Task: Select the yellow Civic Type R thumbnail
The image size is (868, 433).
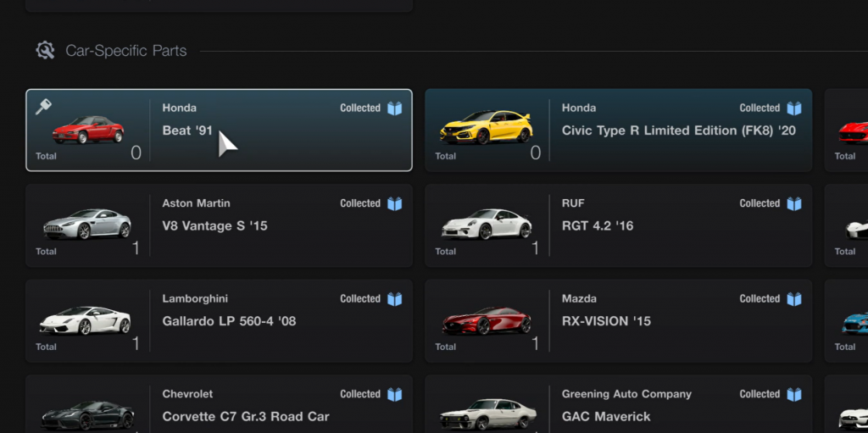Action: [x=487, y=129]
